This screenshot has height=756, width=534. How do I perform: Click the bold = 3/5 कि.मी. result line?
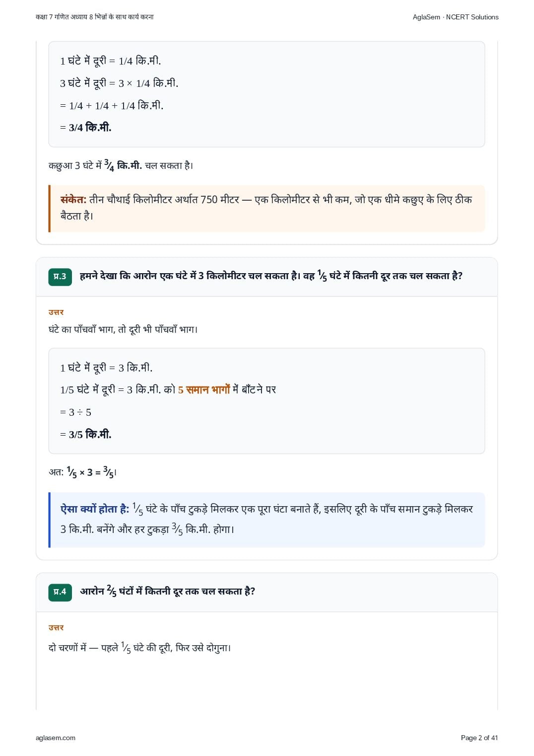tap(85, 435)
